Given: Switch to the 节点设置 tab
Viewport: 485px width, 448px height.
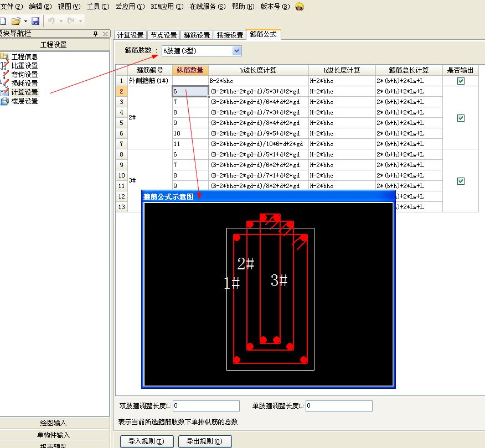Looking at the screenshot, I should coord(163,35).
